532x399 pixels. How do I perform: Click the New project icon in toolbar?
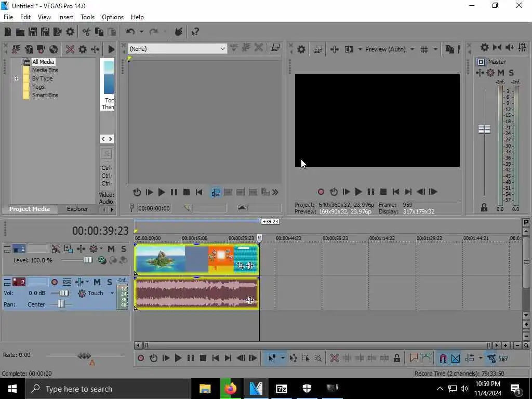7,32
